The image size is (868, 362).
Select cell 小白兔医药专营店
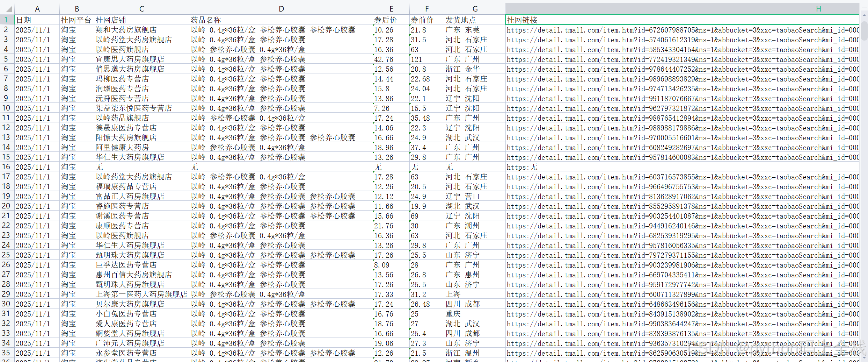tap(141, 314)
